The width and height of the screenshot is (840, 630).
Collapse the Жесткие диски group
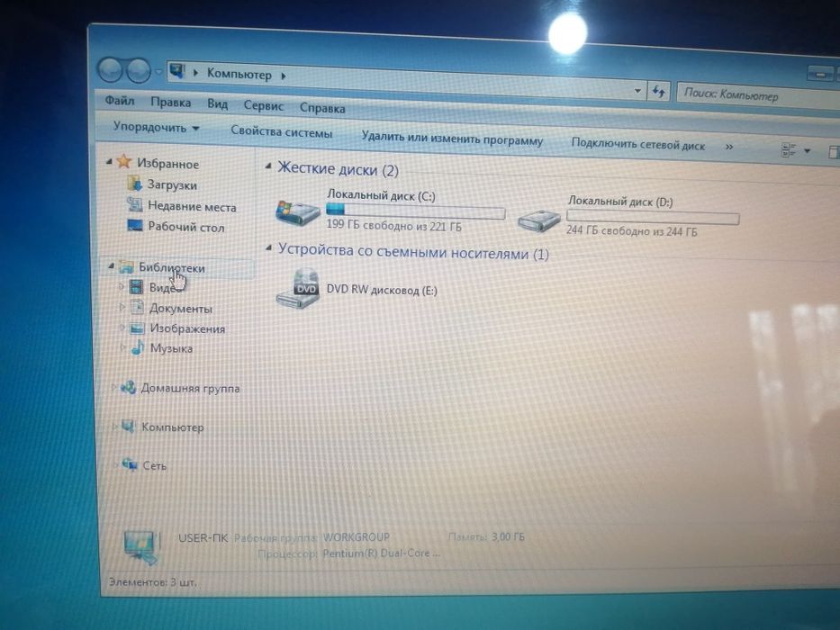(x=269, y=166)
